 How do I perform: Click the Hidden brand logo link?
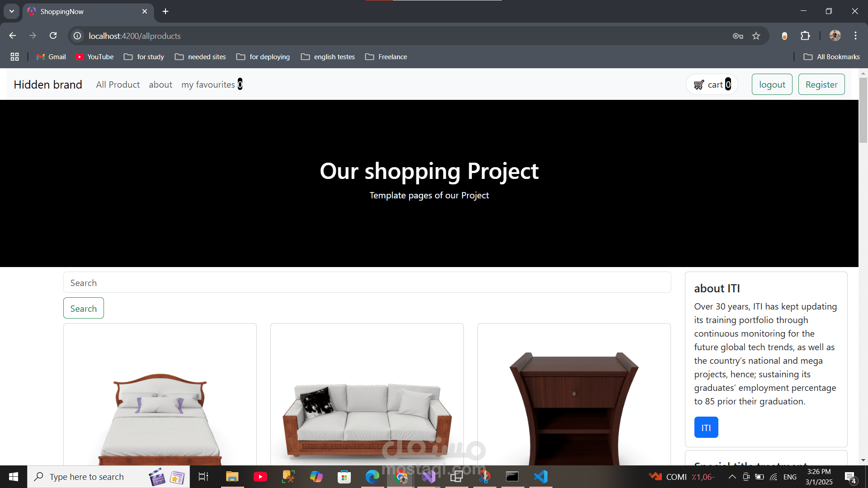tap(48, 84)
